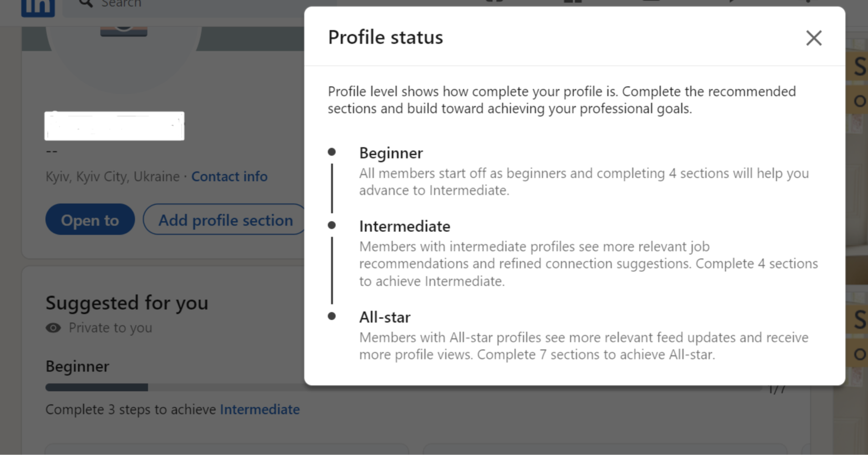868x455 pixels.
Task: Open the Open to dropdown
Action: 90,220
